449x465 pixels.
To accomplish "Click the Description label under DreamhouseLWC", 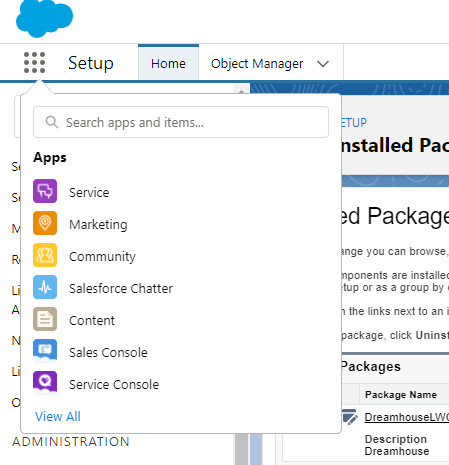I will pyautogui.click(x=396, y=439).
